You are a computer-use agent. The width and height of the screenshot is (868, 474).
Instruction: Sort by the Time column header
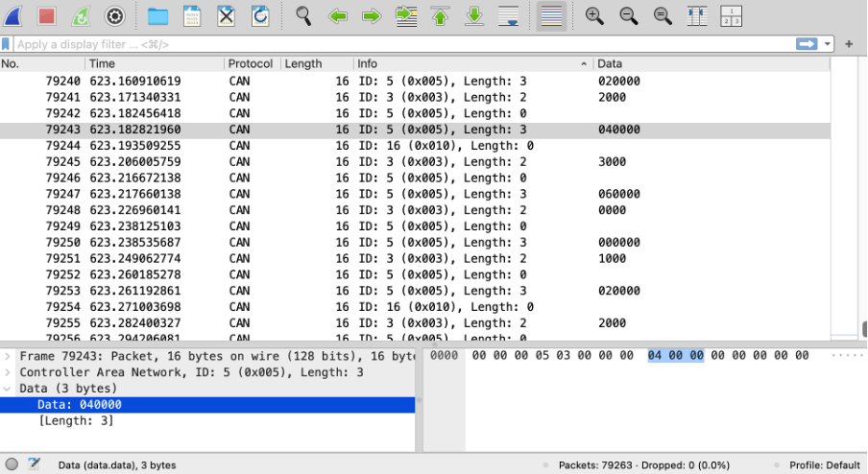(x=155, y=63)
